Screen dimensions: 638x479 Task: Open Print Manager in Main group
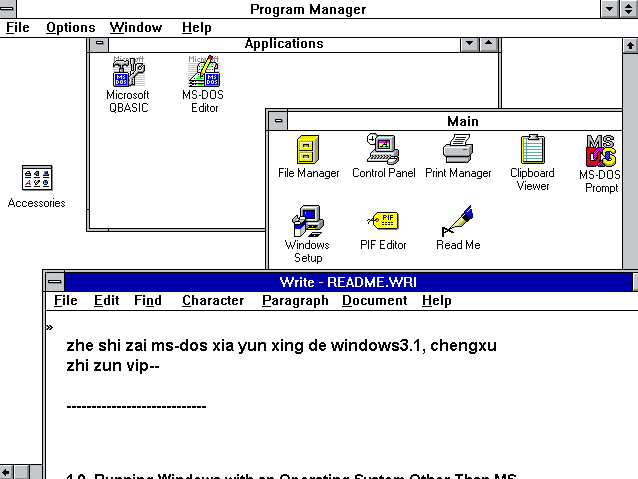point(458,150)
